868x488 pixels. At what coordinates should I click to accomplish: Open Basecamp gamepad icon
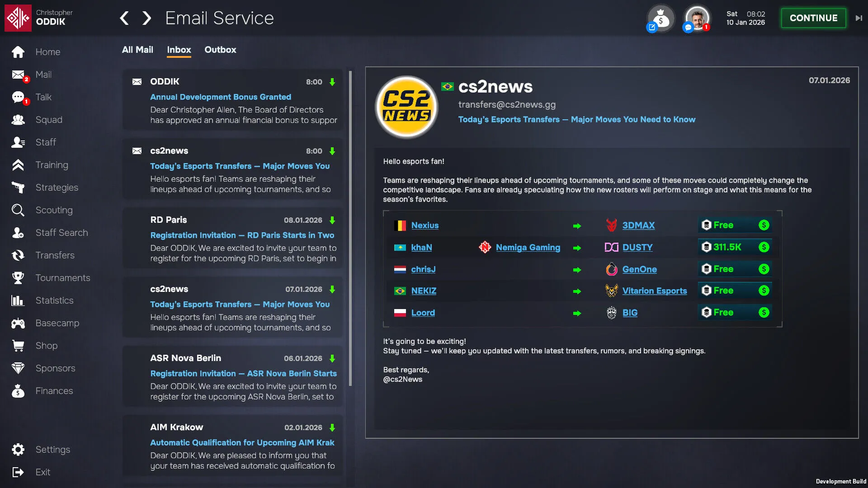point(18,323)
